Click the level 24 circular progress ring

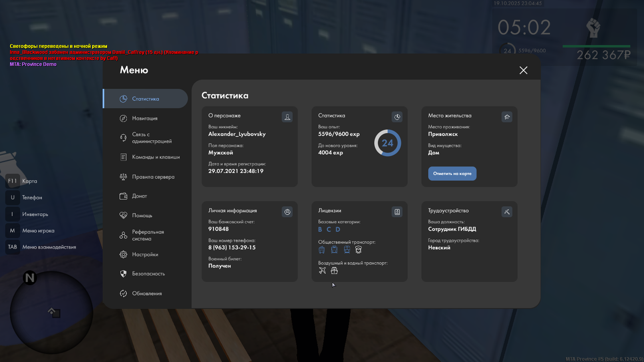(387, 143)
